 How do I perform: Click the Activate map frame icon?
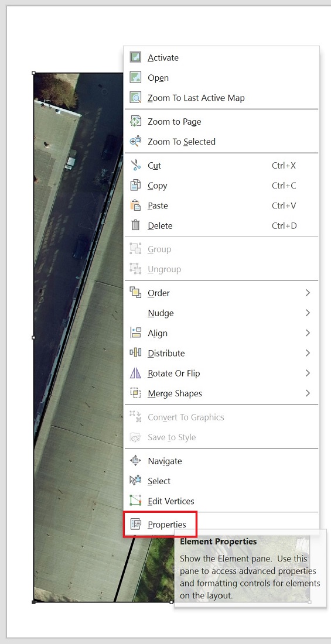click(x=135, y=57)
